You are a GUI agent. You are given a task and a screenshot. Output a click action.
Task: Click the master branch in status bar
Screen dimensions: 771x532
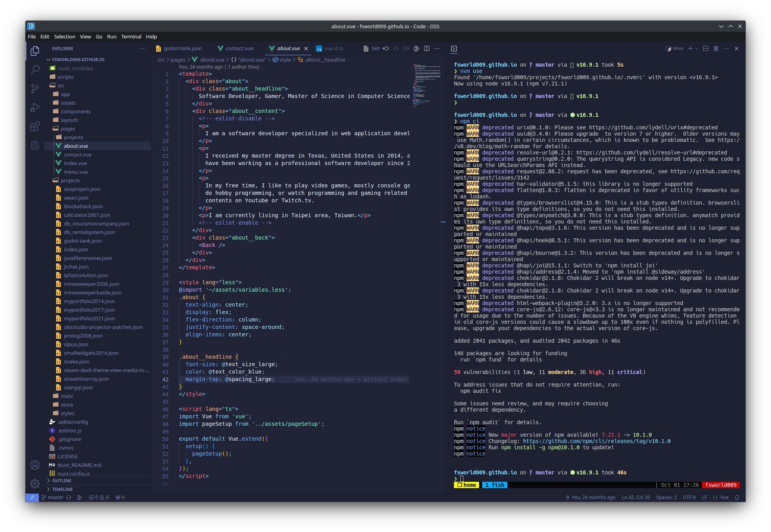tap(53, 498)
